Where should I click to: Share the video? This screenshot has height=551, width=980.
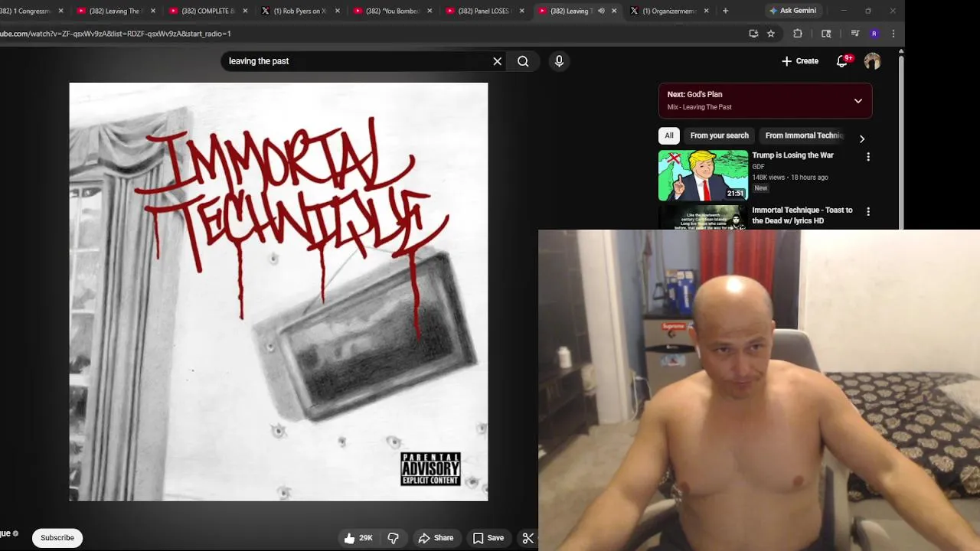tap(436, 538)
